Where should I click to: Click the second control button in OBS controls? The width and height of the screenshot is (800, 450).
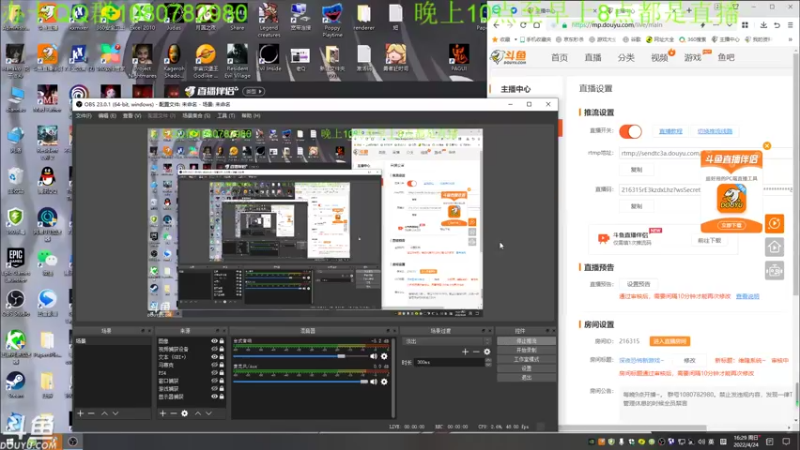[527, 350]
